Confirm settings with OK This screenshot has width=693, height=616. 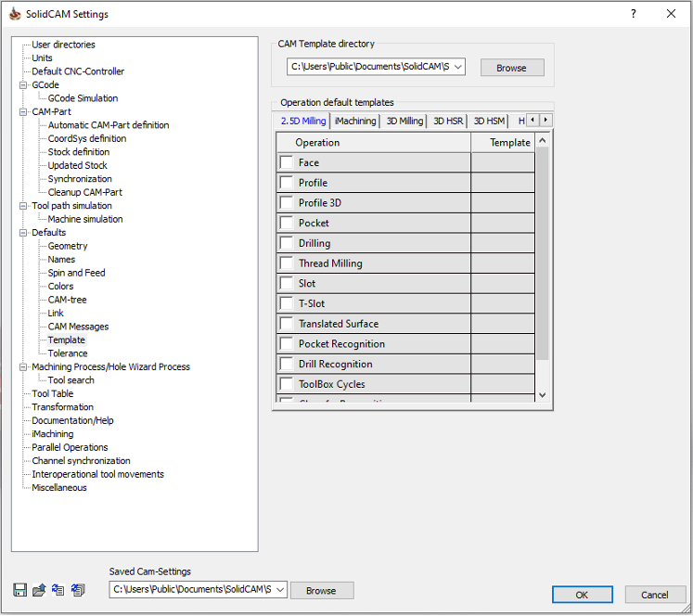tap(582, 595)
